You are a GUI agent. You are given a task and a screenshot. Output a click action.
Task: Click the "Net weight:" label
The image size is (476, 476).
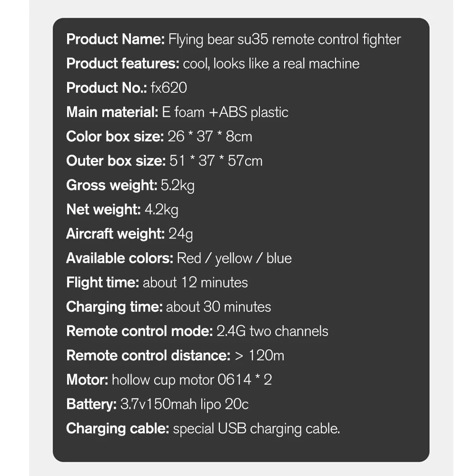coord(103,209)
